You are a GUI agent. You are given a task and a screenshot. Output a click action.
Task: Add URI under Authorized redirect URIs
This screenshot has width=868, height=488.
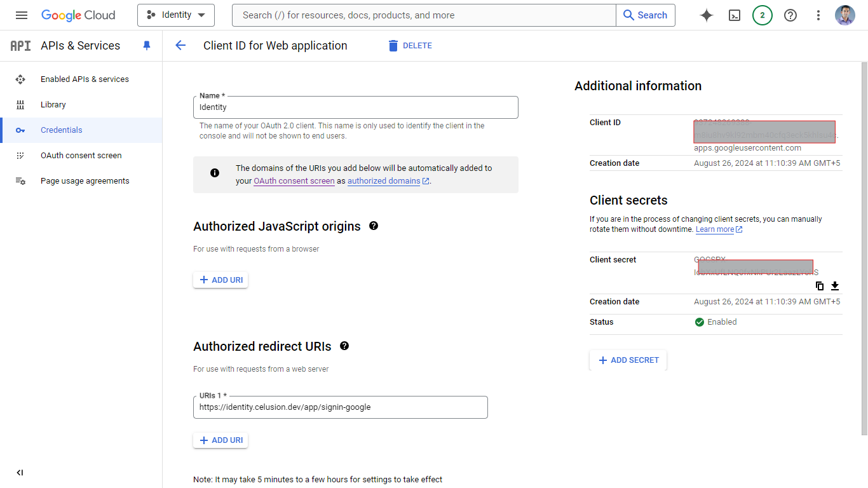tap(220, 440)
